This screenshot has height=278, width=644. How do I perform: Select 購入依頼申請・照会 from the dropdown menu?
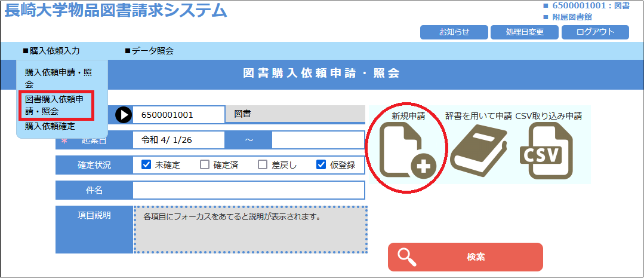(x=58, y=78)
